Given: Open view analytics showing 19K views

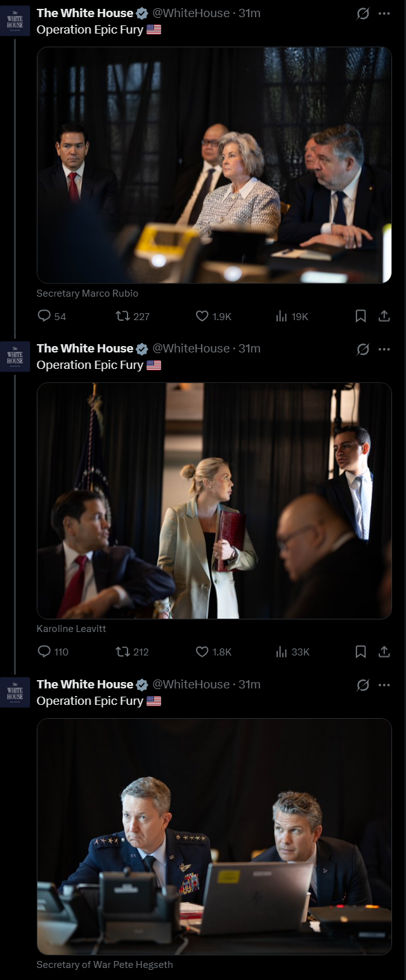Looking at the screenshot, I should click(282, 316).
